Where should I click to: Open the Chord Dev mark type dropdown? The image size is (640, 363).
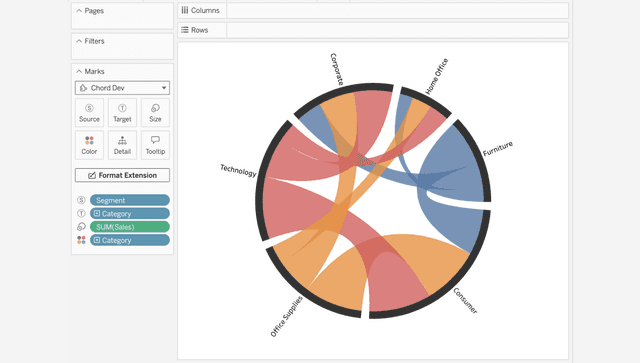pyautogui.click(x=122, y=88)
